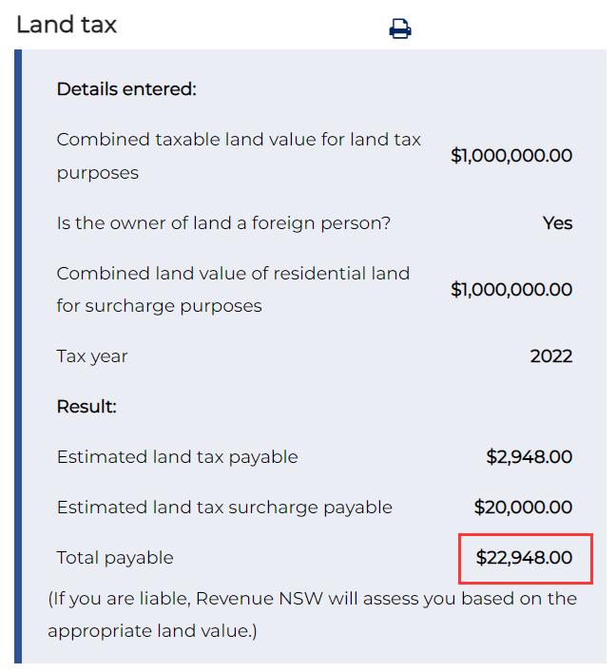Screen dimensions: 616x672
Task: Click the Revenue NSW disclaimer note
Action: coord(312,614)
